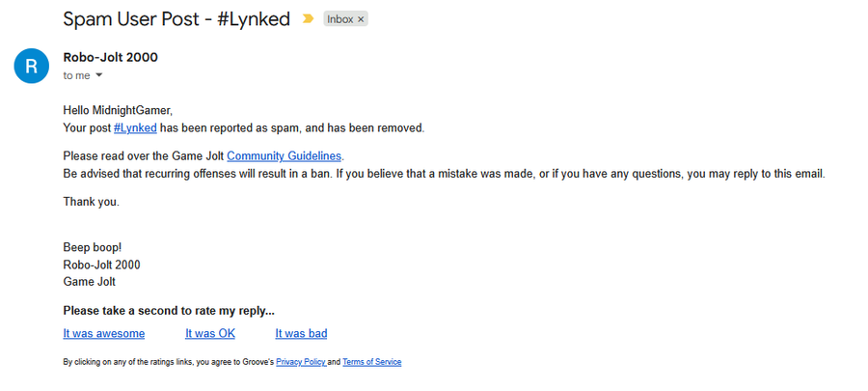Click the email subject "Spam User Post - #Lynked"

pyautogui.click(x=176, y=19)
